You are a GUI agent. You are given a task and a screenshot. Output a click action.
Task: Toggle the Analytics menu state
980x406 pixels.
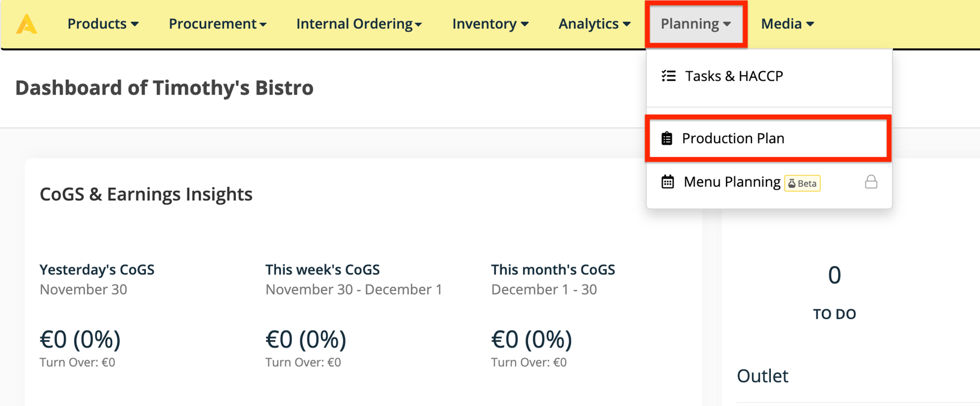coord(594,24)
